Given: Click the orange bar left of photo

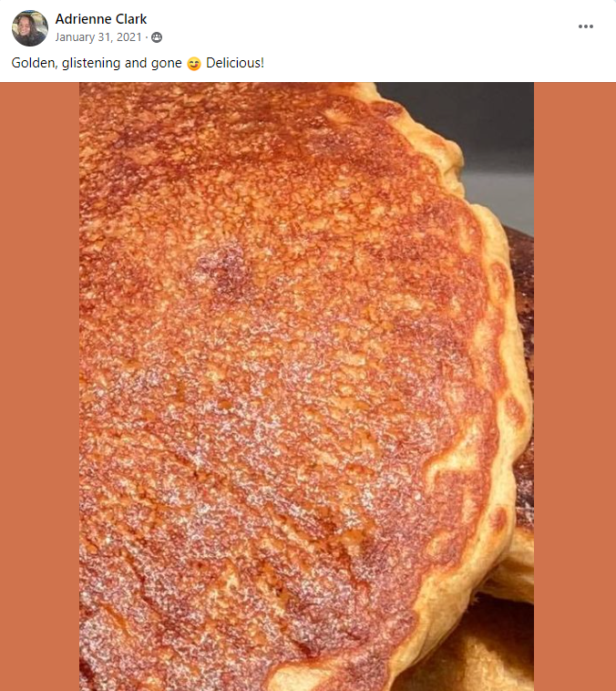Looking at the screenshot, I should tap(39, 383).
